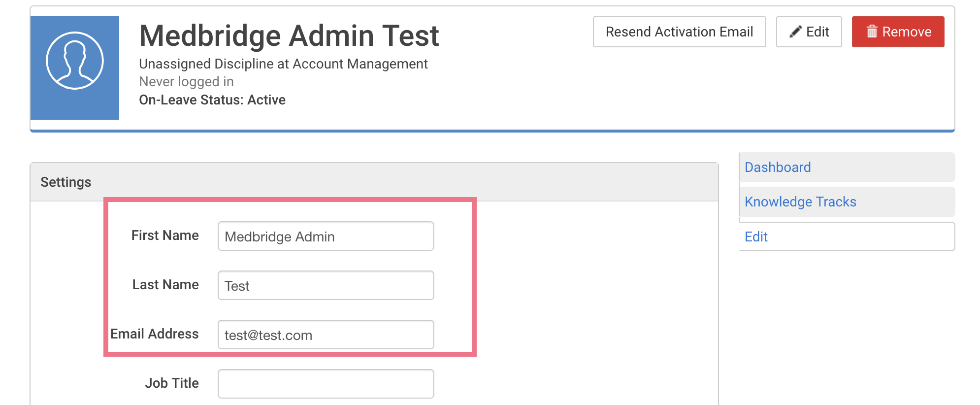The image size is (980, 405).
Task: Click into the First Name field
Action: coord(326,236)
